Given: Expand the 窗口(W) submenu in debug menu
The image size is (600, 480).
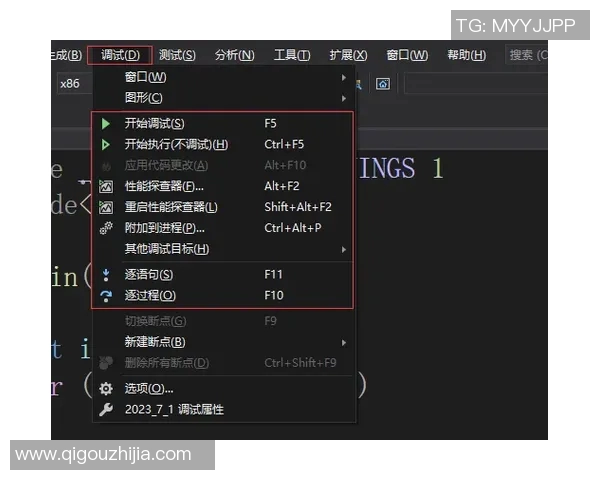Looking at the screenshot, I should [x=224, y=77].
